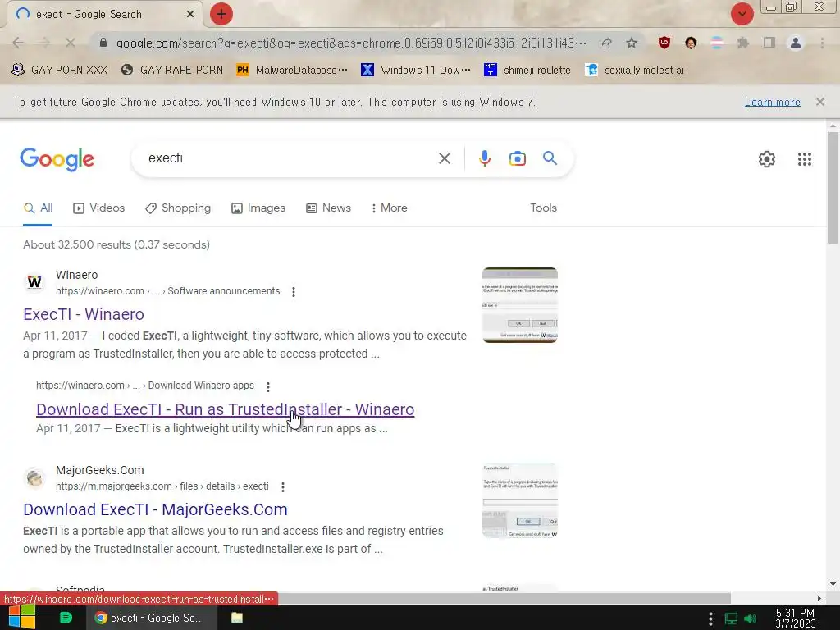Start voice search with the microphone
The width and height of the screenshot is (840, 630).
(484, 158)
